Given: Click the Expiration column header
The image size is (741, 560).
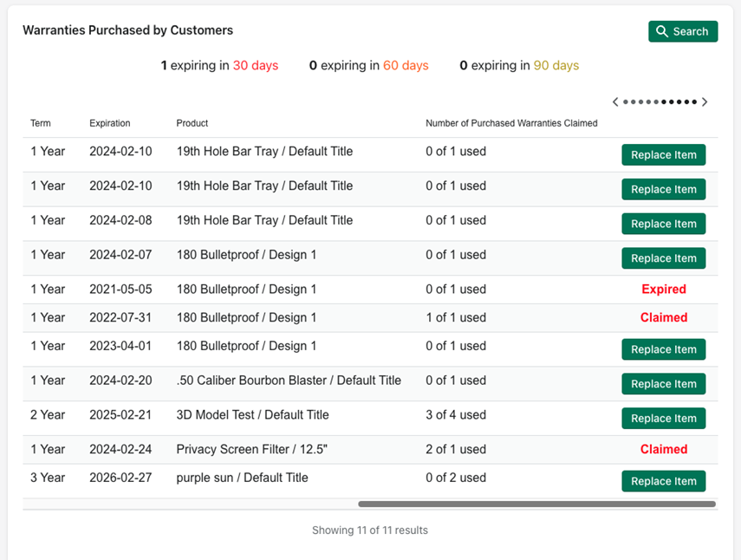Looking at the screenshot, I should (110, 123).
